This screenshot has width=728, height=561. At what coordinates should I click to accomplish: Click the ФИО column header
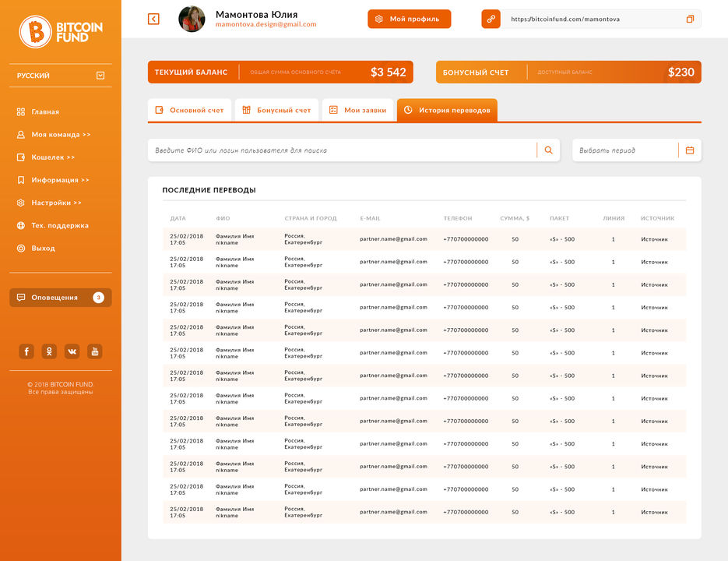point(223,218)
